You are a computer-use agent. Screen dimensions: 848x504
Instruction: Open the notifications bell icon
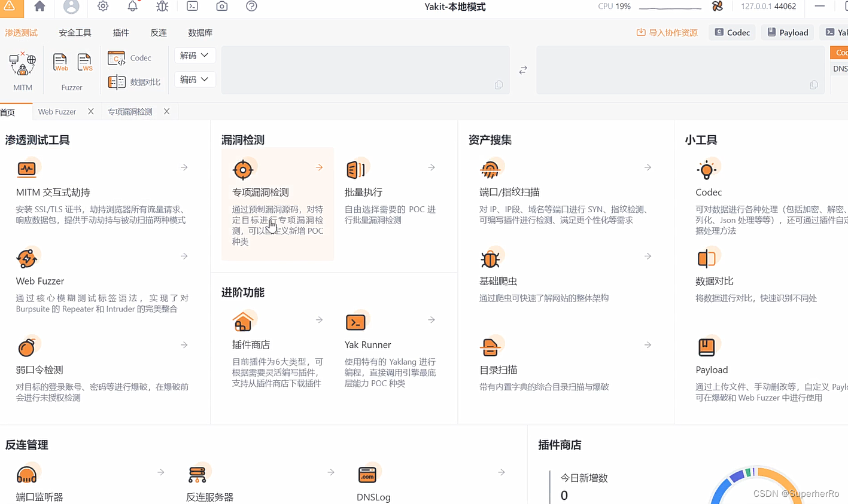(132, 7)
